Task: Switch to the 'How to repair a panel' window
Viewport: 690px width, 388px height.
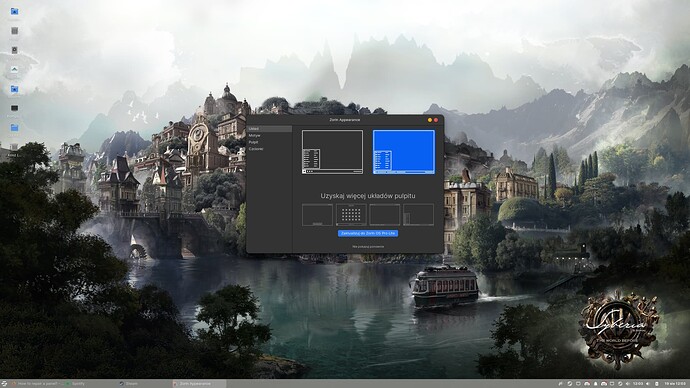Action: (x=35, y=384)
